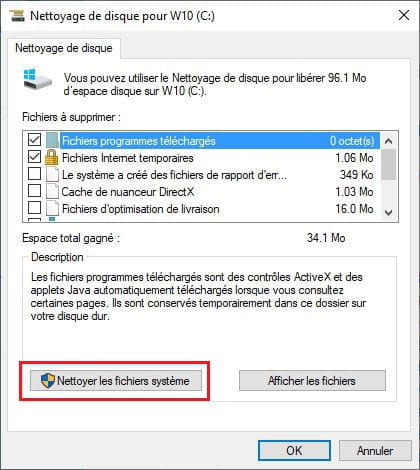420x470 pixels.
Task: Select Fichiers Internet temporaires list entry
Action: coord(217,158)
